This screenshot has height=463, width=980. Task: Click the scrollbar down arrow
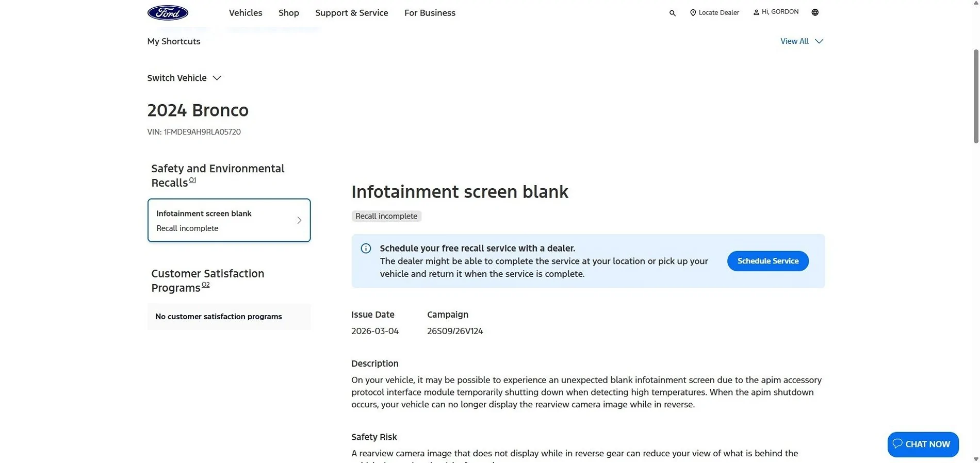click(x=976, y=458)
